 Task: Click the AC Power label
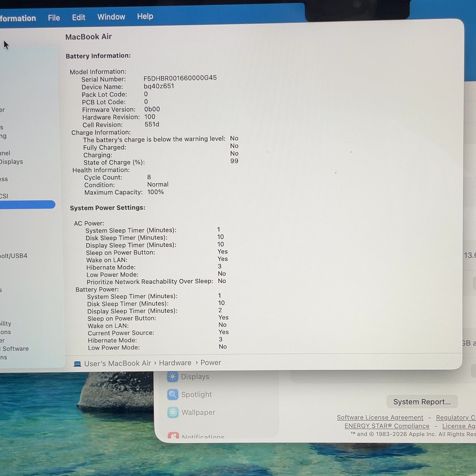click(x=89, y=223)
